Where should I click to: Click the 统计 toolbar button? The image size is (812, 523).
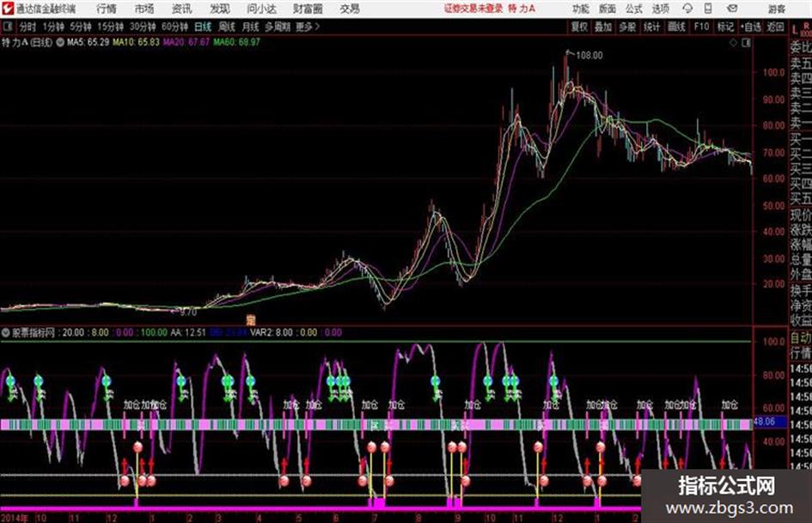click(x=652, y=27)
